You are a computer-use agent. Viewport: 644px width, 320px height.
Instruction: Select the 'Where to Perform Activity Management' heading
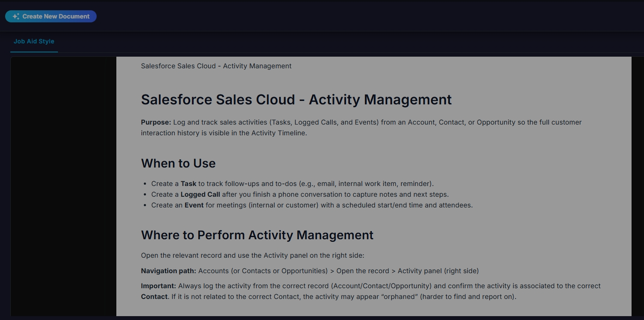(x=257, y=235)
